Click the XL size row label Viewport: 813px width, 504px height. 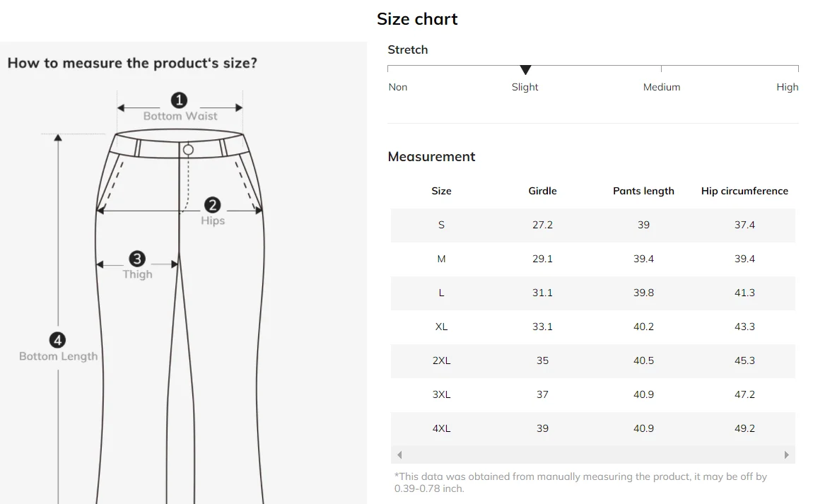[441, 327]
